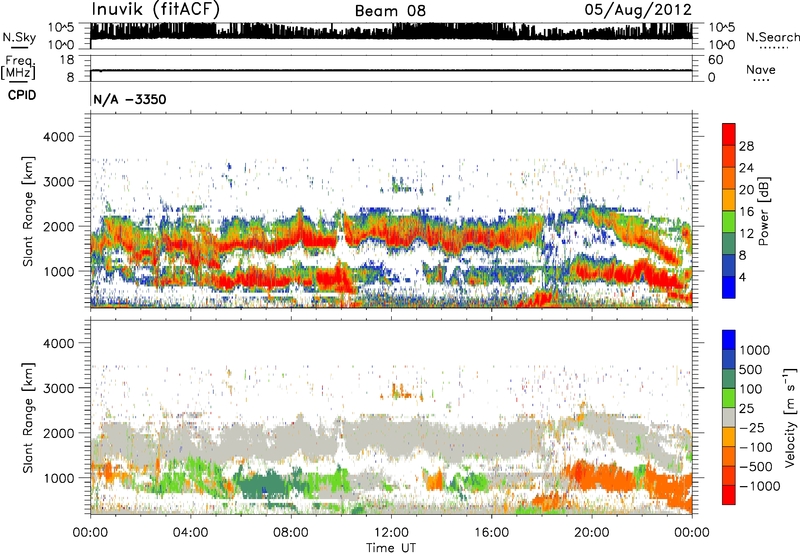
Task: Click the Power panel 'Slant Range [km]' title
Action: [28, 211]
